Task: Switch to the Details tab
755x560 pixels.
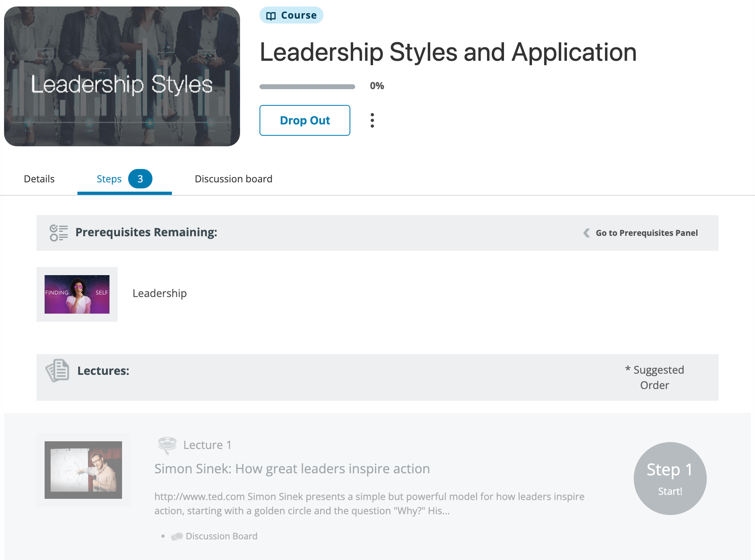Action: [39, 179]
